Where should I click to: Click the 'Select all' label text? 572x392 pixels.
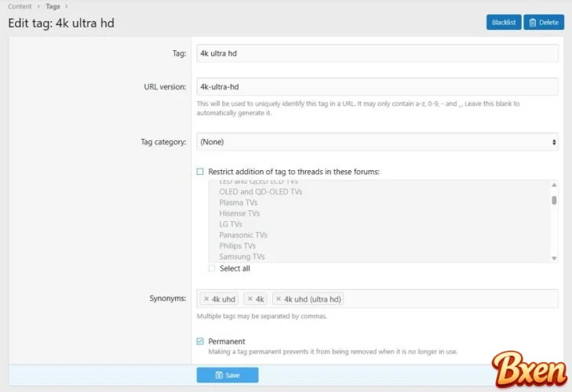pos(235,268)
